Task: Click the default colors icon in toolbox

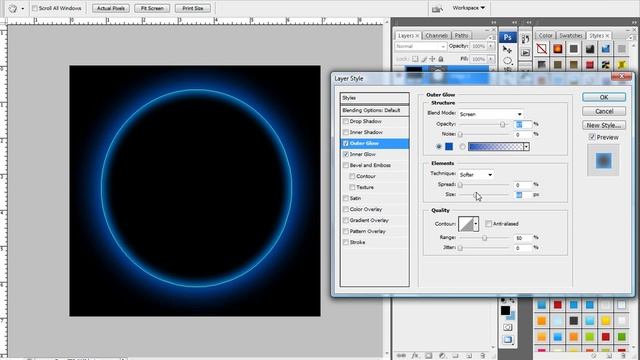Action: 503,301
